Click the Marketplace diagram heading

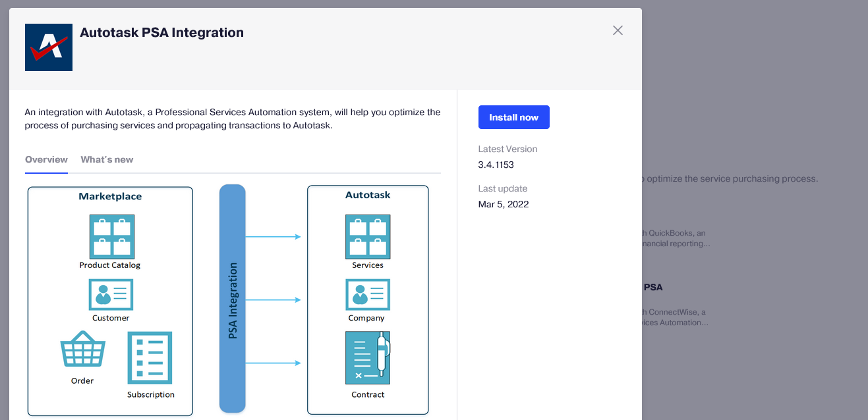[x=110, y=196]
